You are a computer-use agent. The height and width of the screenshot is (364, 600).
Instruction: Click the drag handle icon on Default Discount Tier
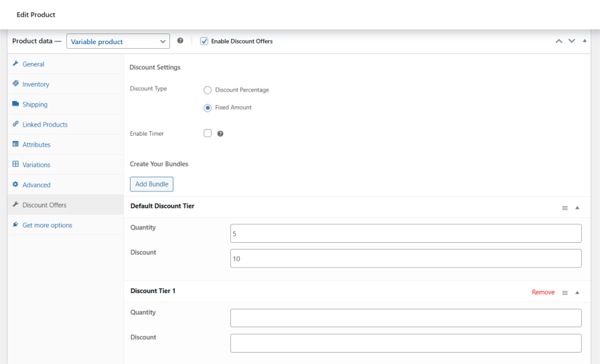pos(565,207)
